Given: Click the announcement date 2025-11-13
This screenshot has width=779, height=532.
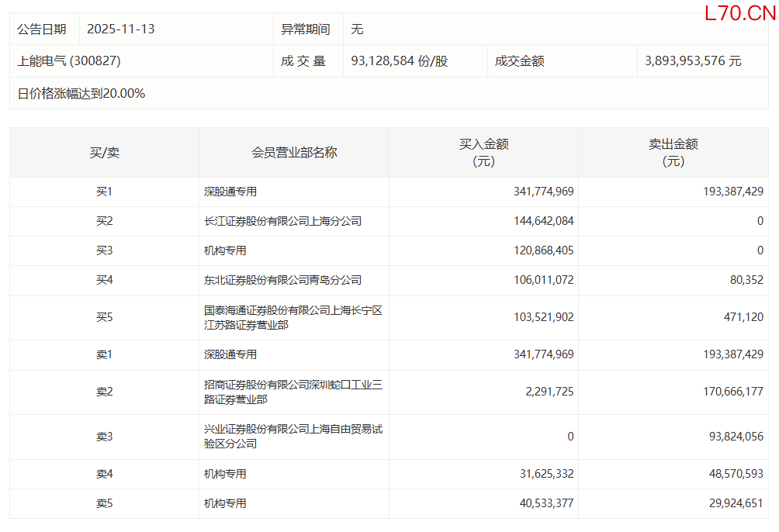Looking at the screenshot, I should (121, 29).
